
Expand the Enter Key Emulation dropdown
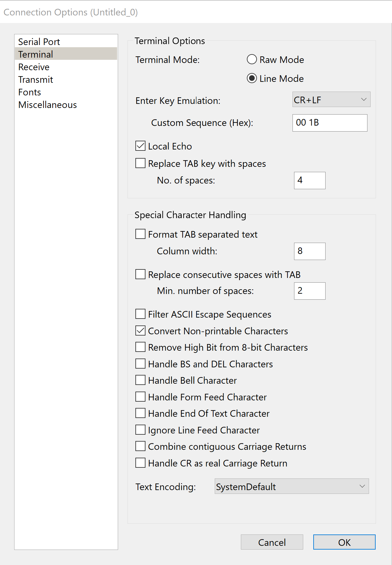tap(331, 99)
